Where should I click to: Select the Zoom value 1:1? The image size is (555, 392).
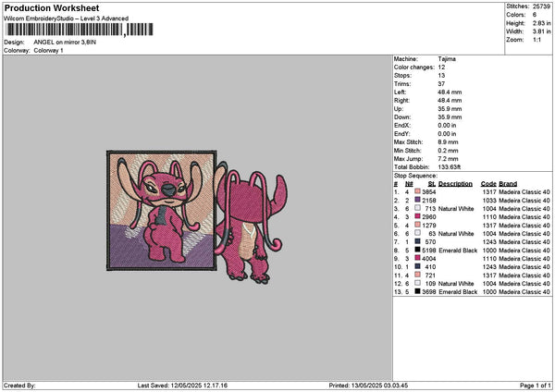[536, 40]
